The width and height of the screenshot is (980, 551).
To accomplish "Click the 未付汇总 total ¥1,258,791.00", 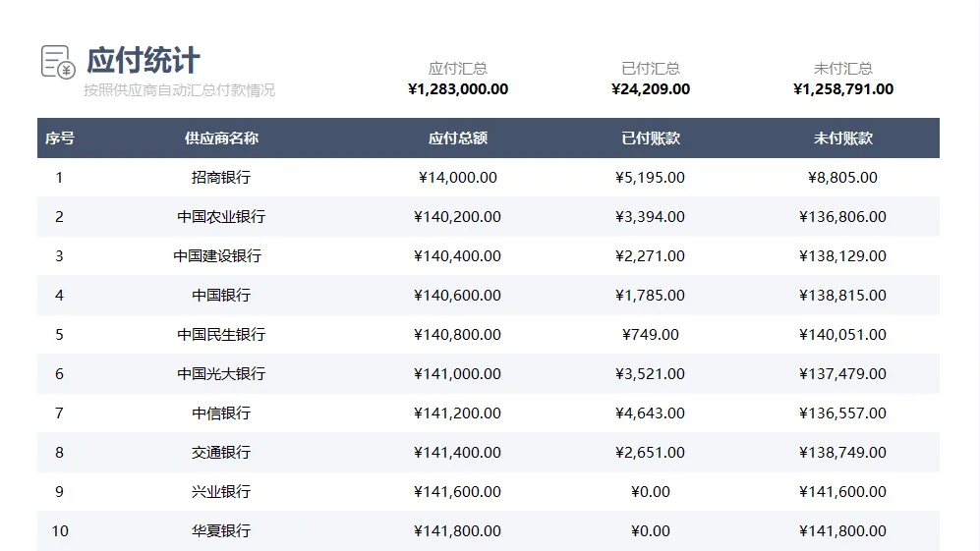I will (842, 89).
